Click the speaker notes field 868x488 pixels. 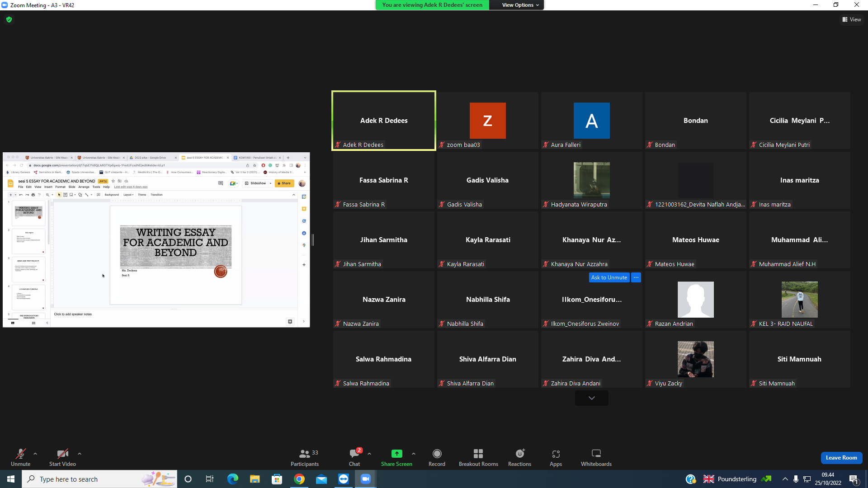[174, 314]
